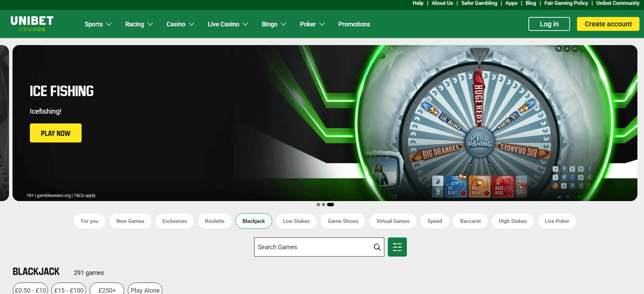Select the active third banner indicator

click(331, 205)
